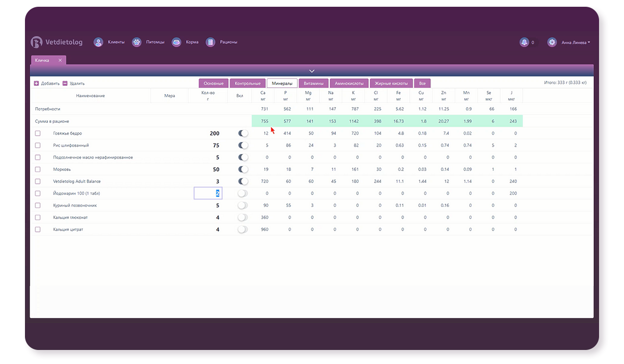
Task: Close the Кличка tab
Action: pyautogui.click(x=60, y=60)
